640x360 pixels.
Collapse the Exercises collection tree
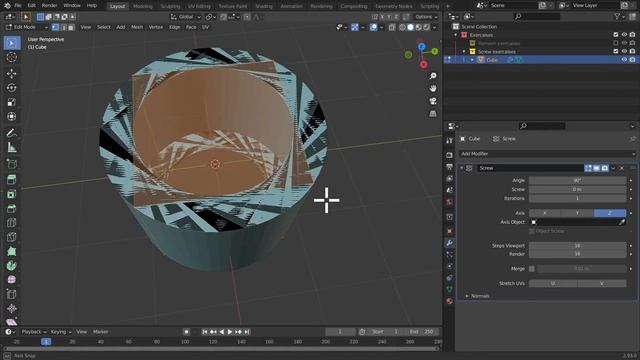456,35
